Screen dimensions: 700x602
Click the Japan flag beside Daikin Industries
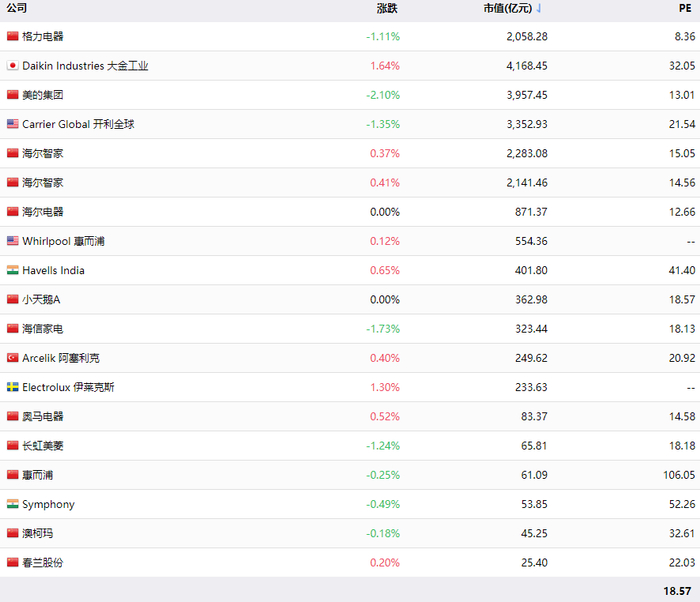13,66
